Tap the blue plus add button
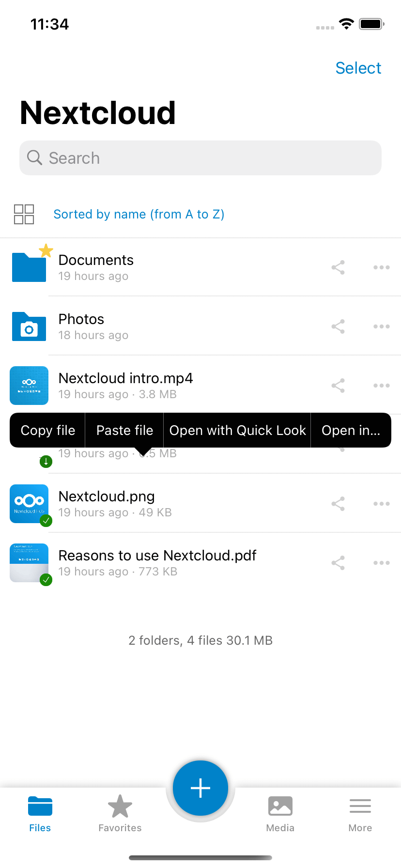This screenshot has height=868, width=401. (200, 789)
